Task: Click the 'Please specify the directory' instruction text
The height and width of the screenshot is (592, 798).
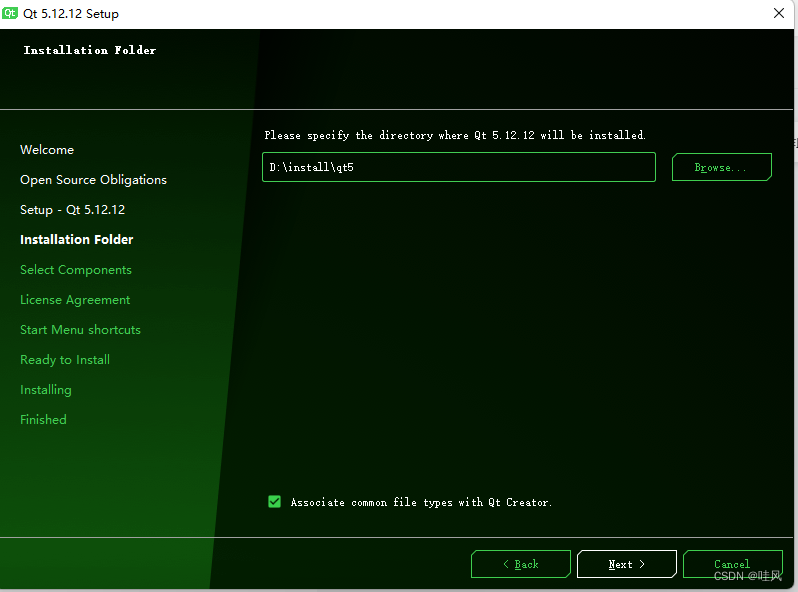Action: tap(455, 135)
